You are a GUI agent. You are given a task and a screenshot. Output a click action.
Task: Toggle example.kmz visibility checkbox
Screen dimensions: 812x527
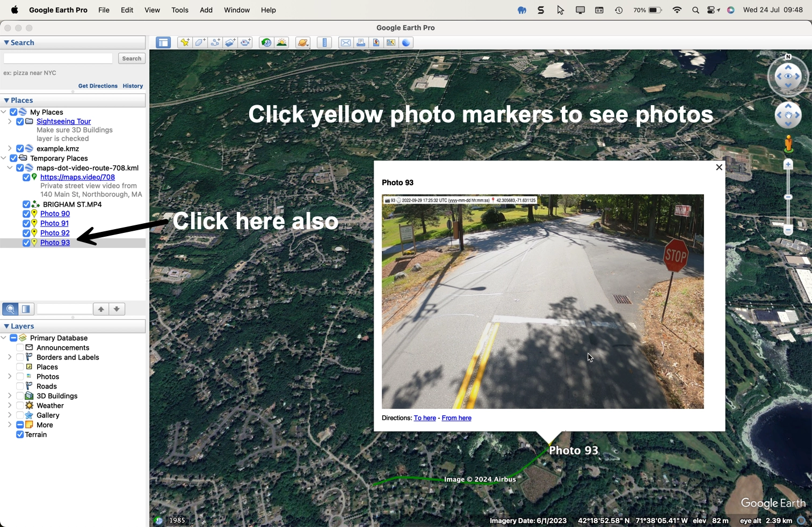coord(20,149)
